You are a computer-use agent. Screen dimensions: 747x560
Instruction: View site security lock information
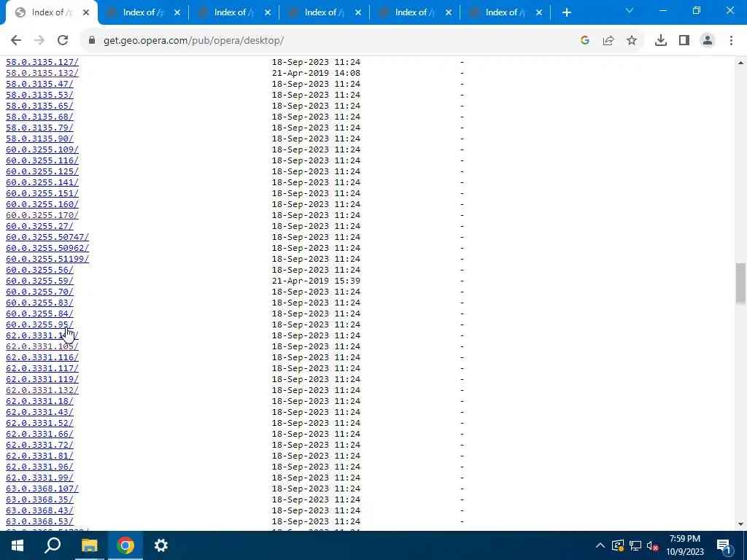click(92, 41)
